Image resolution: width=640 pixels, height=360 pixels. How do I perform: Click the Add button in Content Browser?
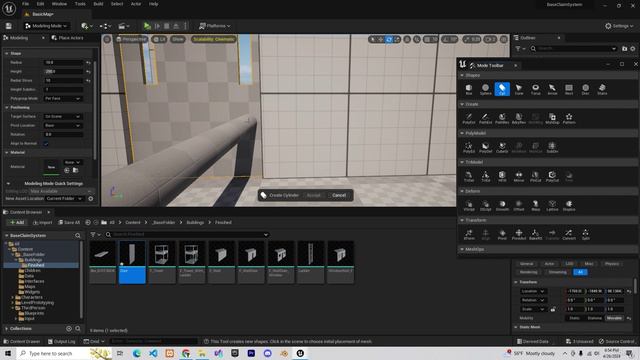click(17, 222)
